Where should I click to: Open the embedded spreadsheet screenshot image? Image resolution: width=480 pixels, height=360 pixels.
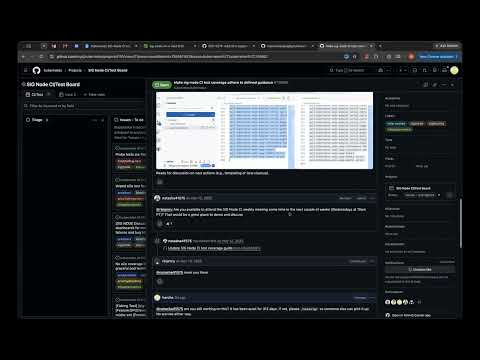[x=264, y=130]
